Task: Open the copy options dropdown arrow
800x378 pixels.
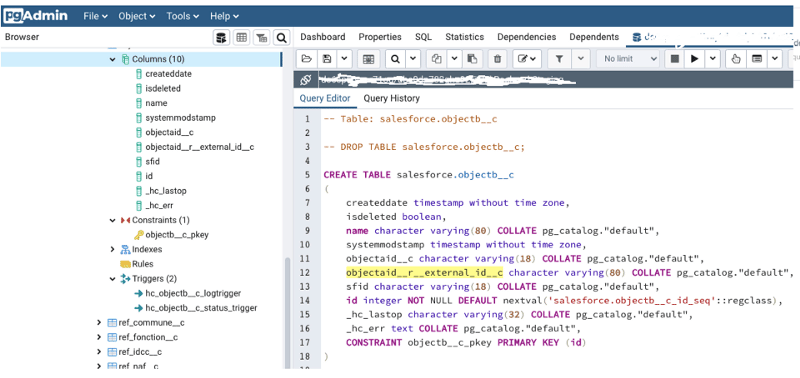Action: [454, 59]
